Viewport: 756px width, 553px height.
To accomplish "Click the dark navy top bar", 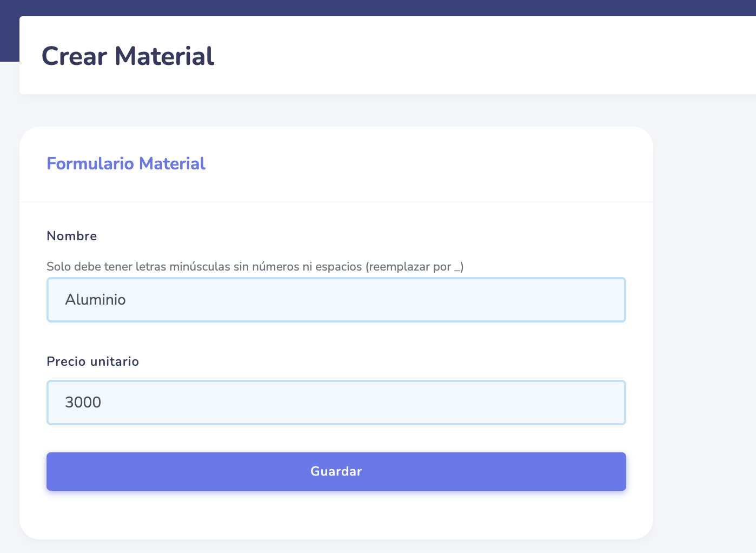I will pos(379,8).
